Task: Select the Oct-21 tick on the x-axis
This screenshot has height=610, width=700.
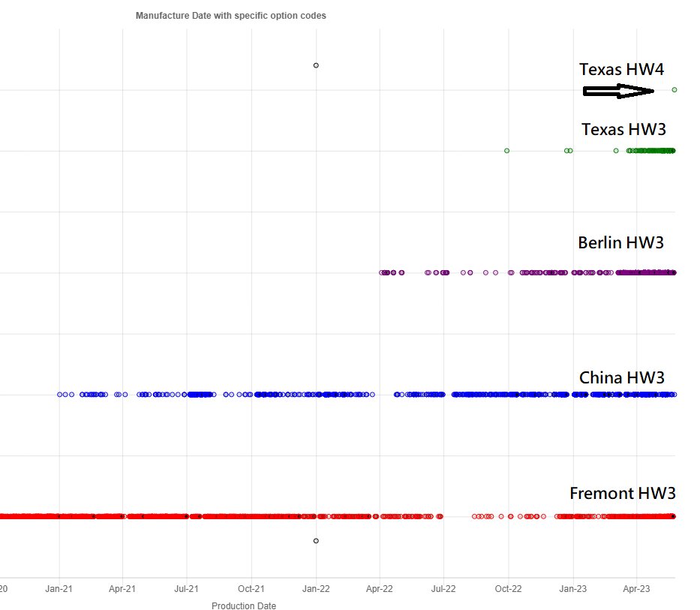Action: 251,589
